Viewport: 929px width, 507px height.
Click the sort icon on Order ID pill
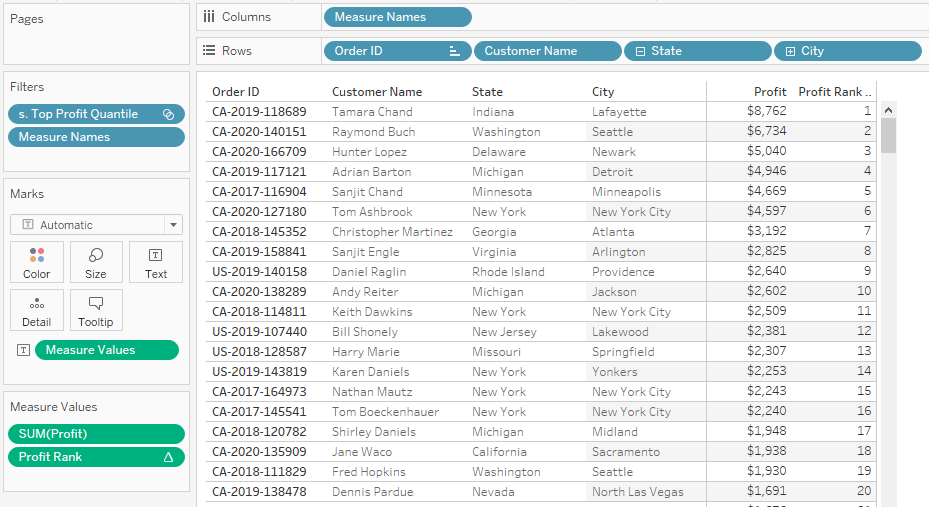coord(454,52)
